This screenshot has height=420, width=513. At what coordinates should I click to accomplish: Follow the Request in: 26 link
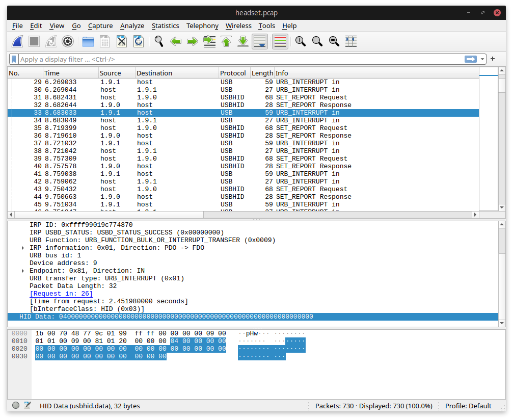point(61,294)
